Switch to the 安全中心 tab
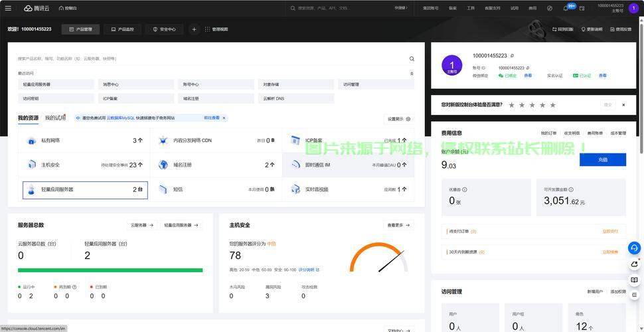 (x=164, y=29)
